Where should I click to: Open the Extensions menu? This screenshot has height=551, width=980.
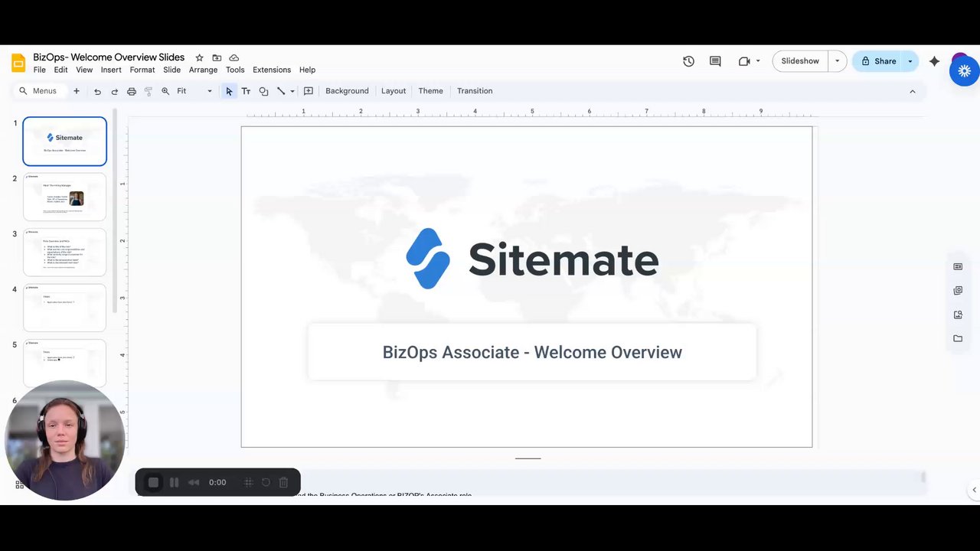[x=272, y=70]
